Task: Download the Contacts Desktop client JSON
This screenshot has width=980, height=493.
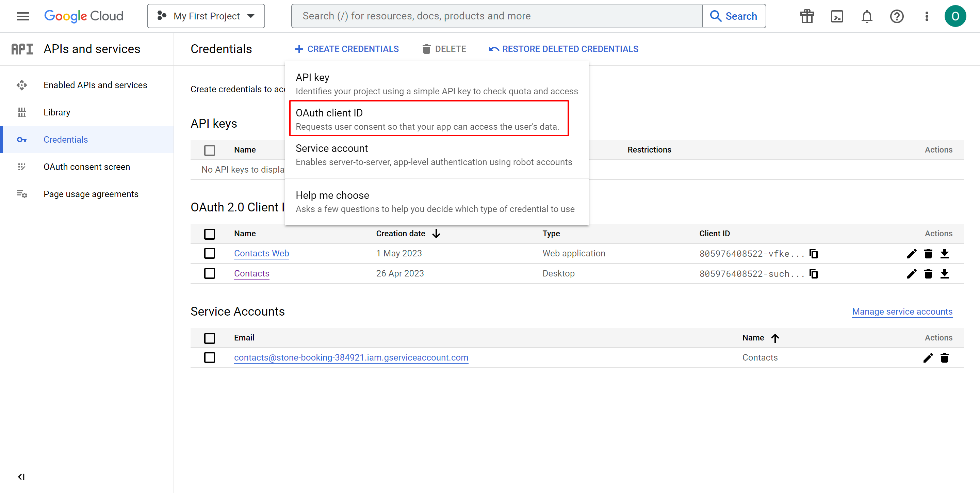Action: pyautogui.click(x=945, y=274)
